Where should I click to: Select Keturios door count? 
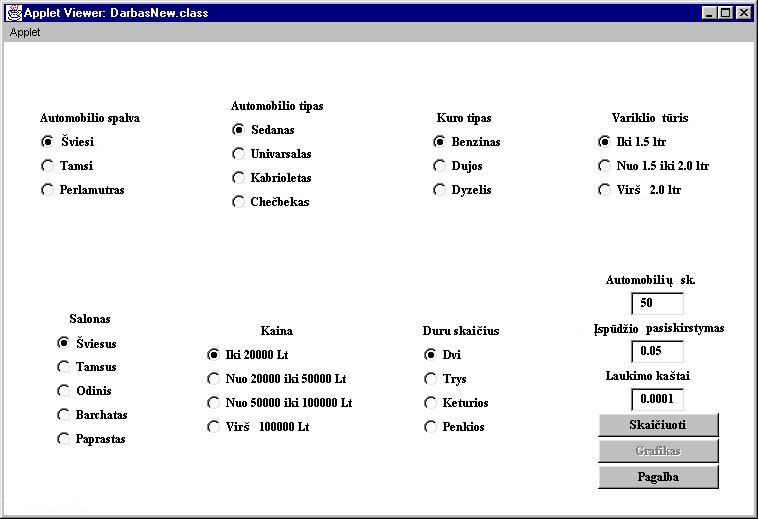tap(431, 403)
